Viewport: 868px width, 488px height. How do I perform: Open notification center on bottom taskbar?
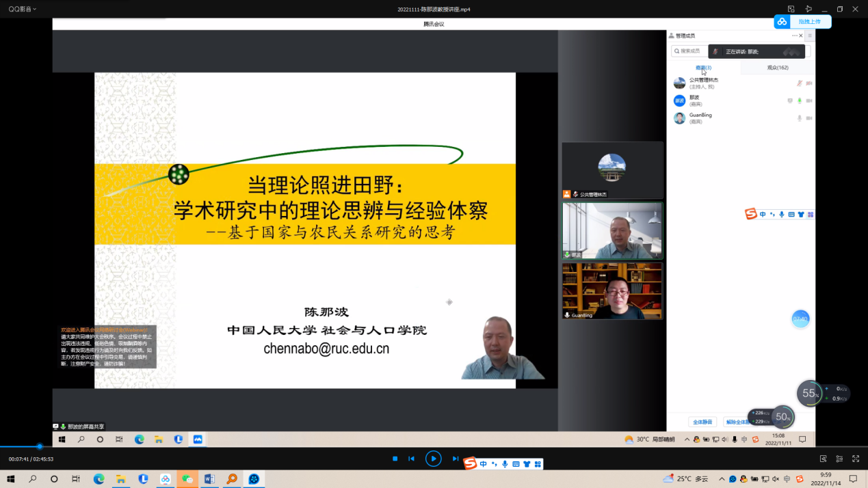tap(854, 479)
